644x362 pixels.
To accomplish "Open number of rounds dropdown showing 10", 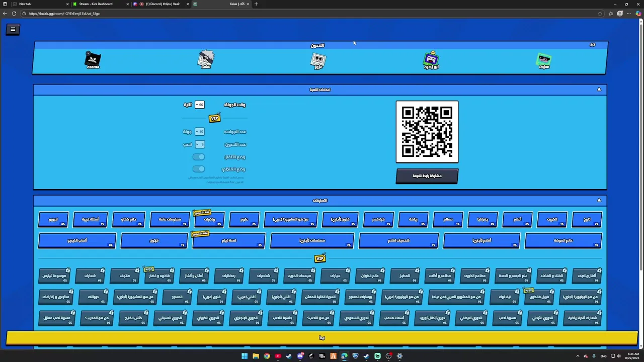I will pos(199,132).
